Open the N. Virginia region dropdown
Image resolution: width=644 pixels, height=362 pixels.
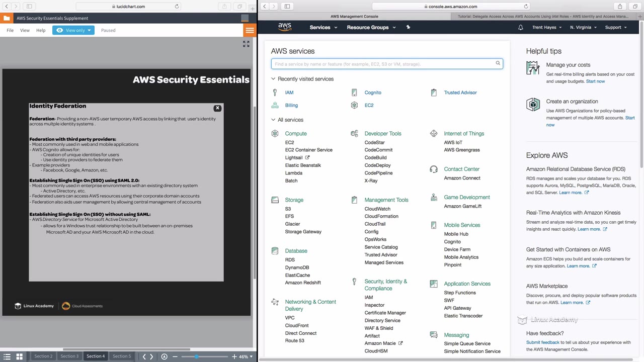point(584,27)
